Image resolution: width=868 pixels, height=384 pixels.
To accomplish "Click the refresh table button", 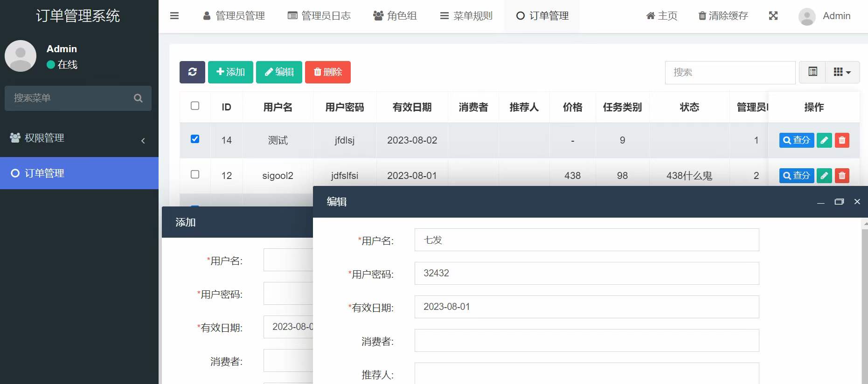I will (192, 72).
